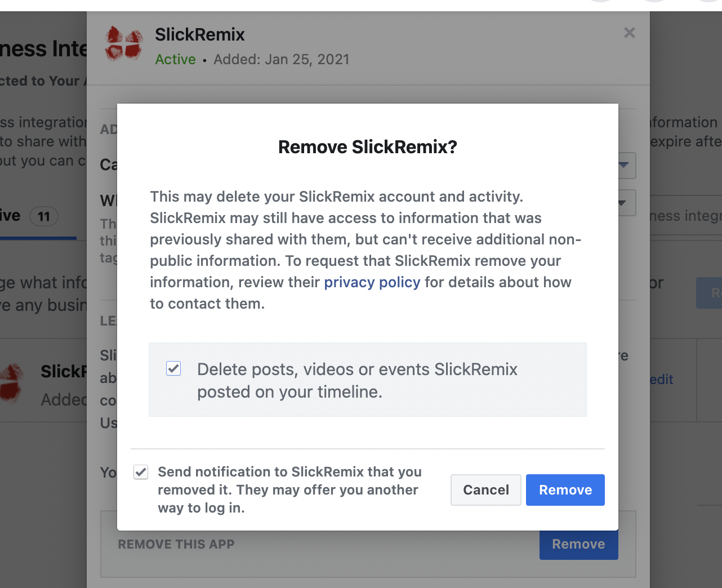Click the Send notification to SlickRemix text label
Screen dimensions: 722x588
290,490
